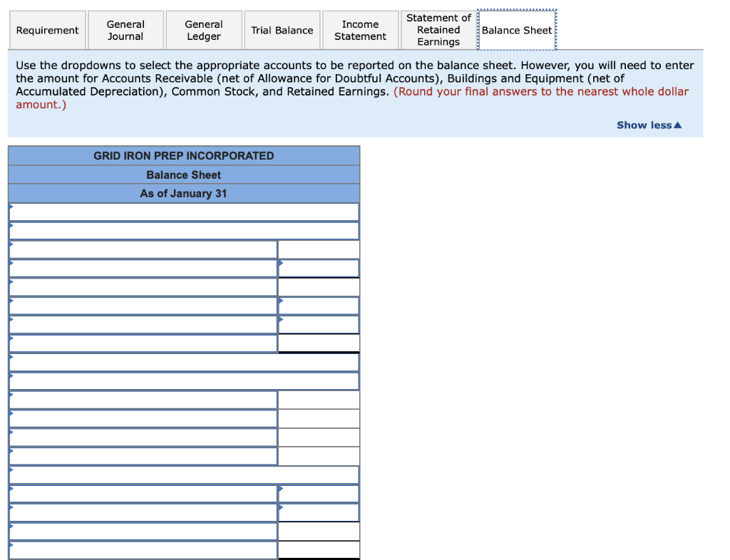Open the Statement of Retained Earnings tab
The image size is (730, 560).
[438, 30]
